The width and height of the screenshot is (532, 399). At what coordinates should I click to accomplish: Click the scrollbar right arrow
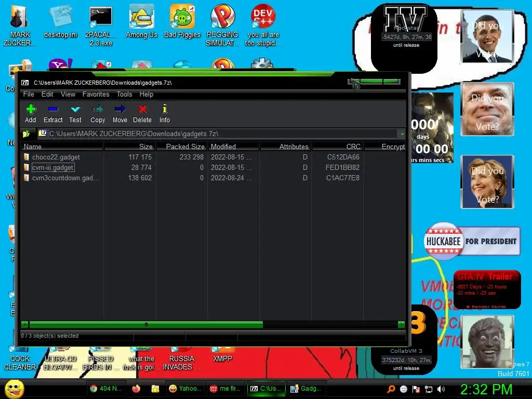pyautogui.click(x=402, y=325)
